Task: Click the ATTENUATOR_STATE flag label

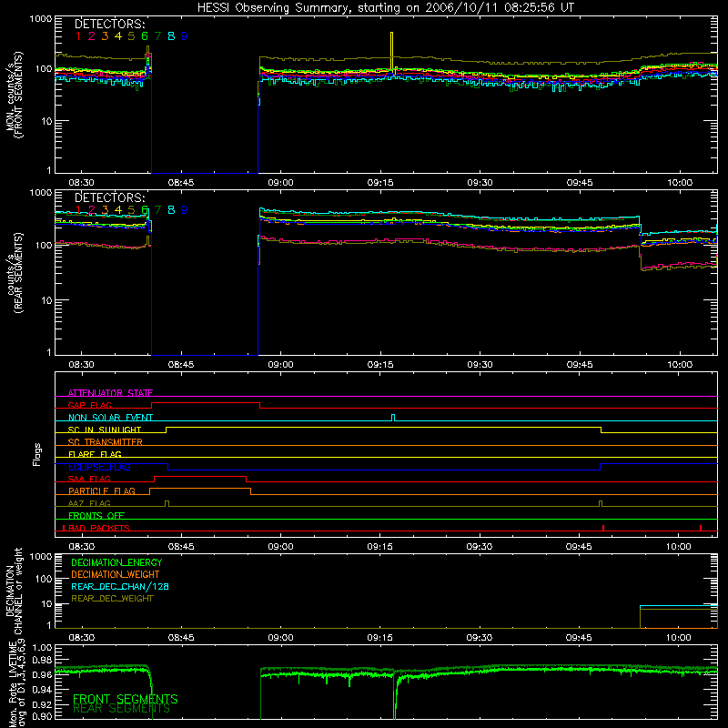Action: [110, 393]
